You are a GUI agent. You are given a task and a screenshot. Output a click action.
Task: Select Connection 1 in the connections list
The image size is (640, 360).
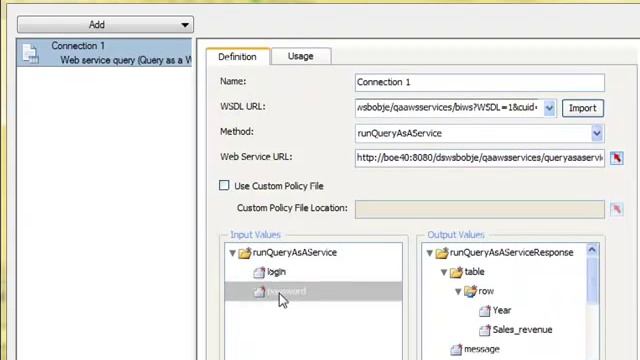(104, 53)
